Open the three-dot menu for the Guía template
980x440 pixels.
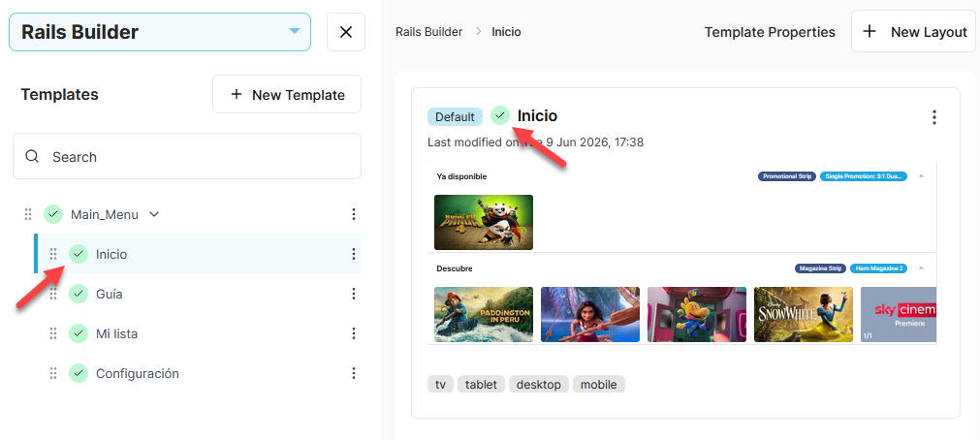[x=354, y=294]
